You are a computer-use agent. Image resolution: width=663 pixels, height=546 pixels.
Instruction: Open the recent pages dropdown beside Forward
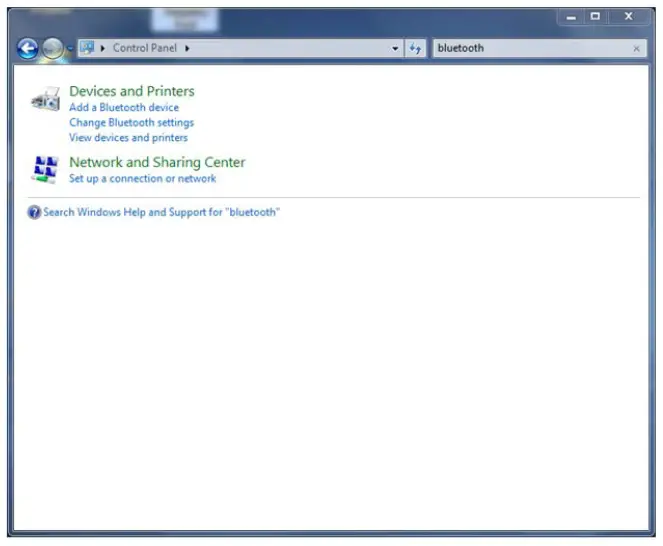click(70, 49)
